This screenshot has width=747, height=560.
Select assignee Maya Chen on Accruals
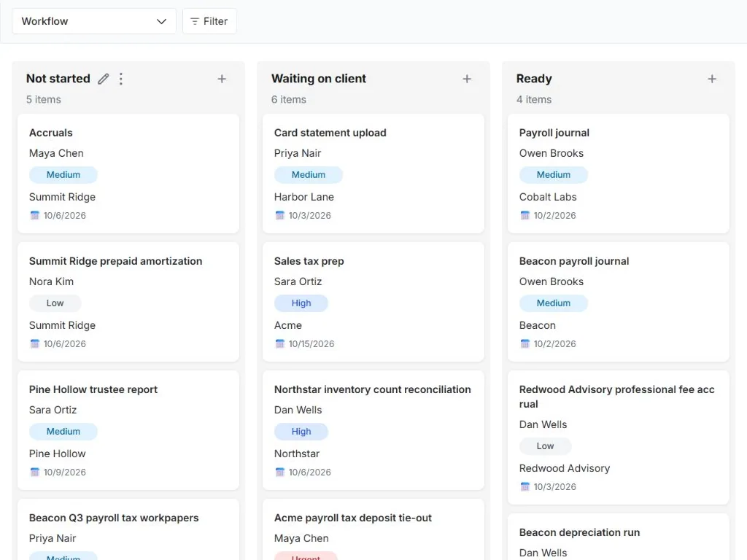click(x=56, y=153)
